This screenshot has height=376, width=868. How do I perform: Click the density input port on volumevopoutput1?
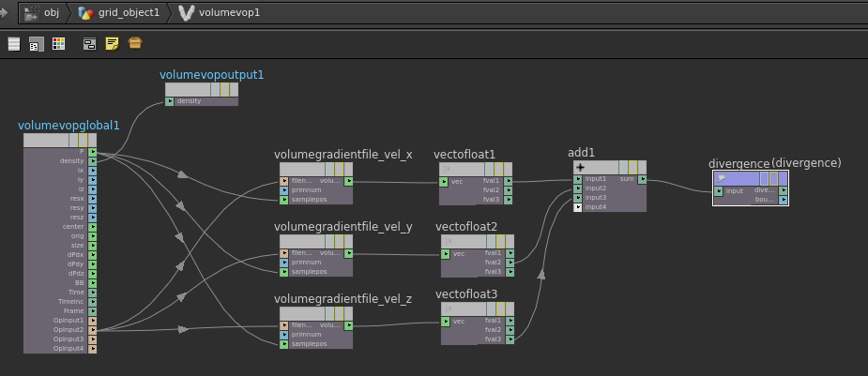[170, 102]
